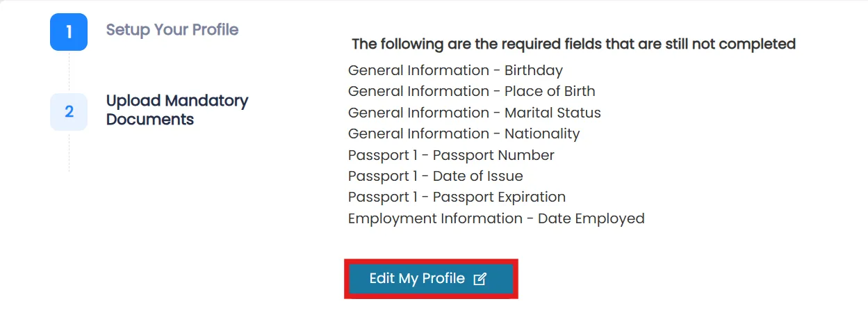Viewport: 868px width, 322px height.
Task: Click Passport 1 - Date of Issue entry
Action: click(x=436, y=176)
